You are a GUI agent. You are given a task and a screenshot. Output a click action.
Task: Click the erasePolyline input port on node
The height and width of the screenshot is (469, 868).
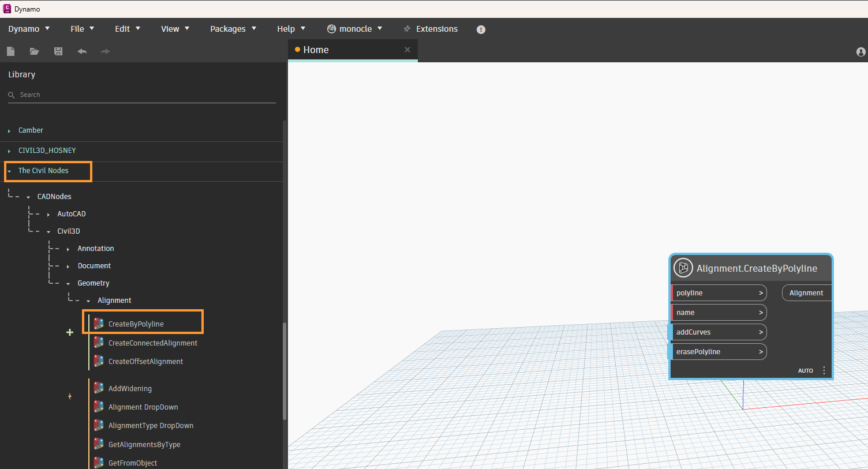point(719,352)
